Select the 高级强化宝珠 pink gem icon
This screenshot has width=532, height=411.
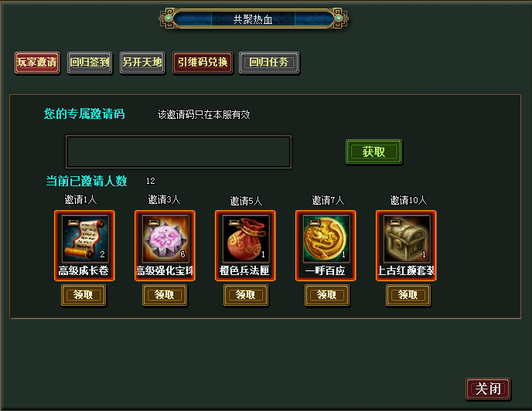pyautogui.click(x=165, y=239)
